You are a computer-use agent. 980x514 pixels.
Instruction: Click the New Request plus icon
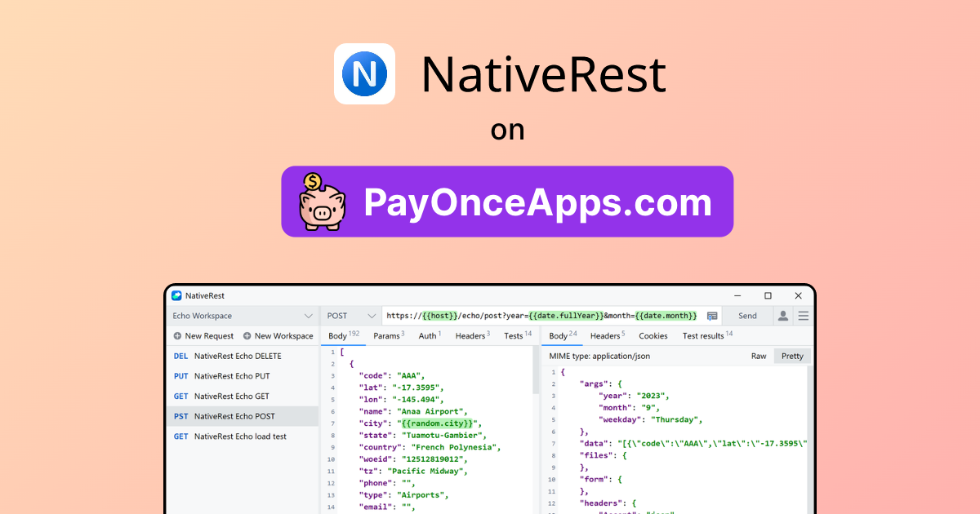pos(177,336)
